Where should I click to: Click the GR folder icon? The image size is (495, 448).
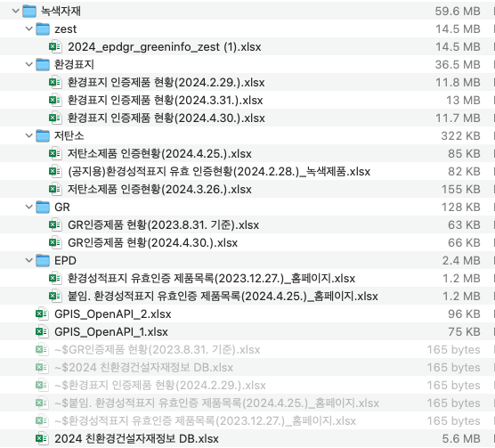(x=43, y=208)
